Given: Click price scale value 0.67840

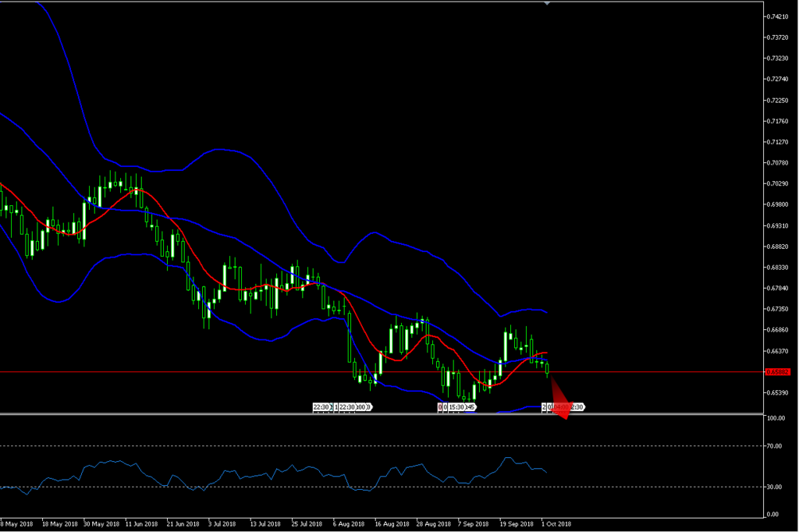Looking at the screenshot, I should click(778, 289).
